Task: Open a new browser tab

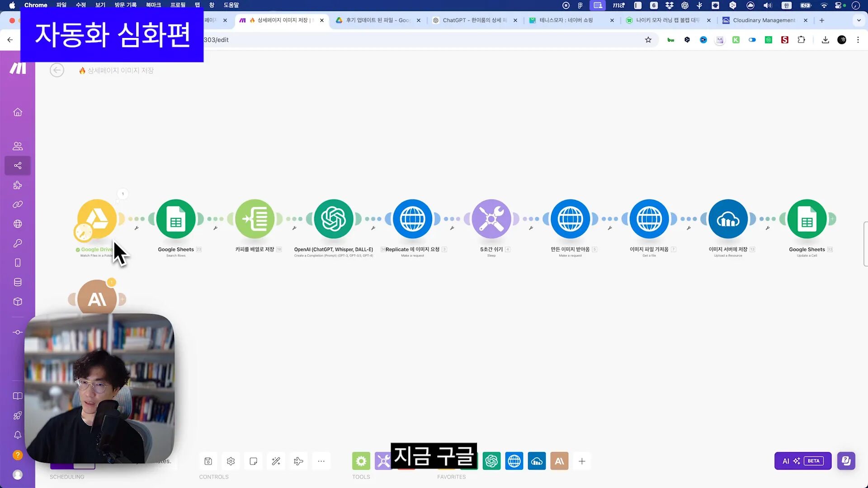Action: pos(822,20)
